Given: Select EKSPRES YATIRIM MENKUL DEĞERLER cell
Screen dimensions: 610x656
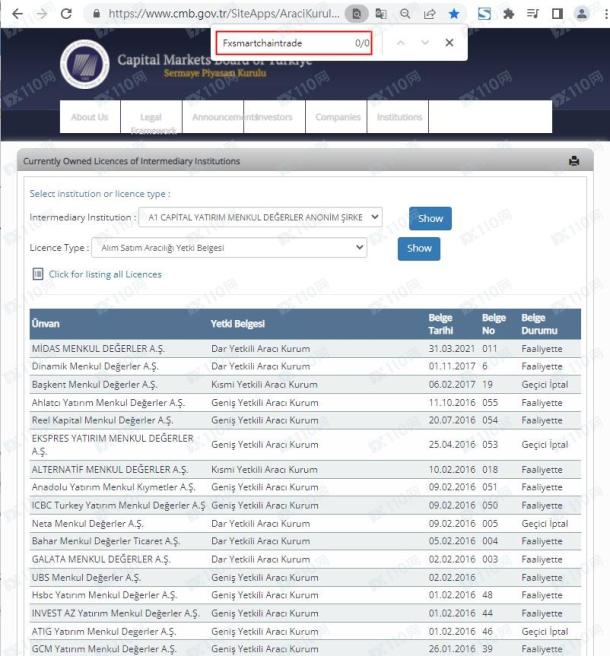Looking at the screenshot, I should [x=113, y=445].
